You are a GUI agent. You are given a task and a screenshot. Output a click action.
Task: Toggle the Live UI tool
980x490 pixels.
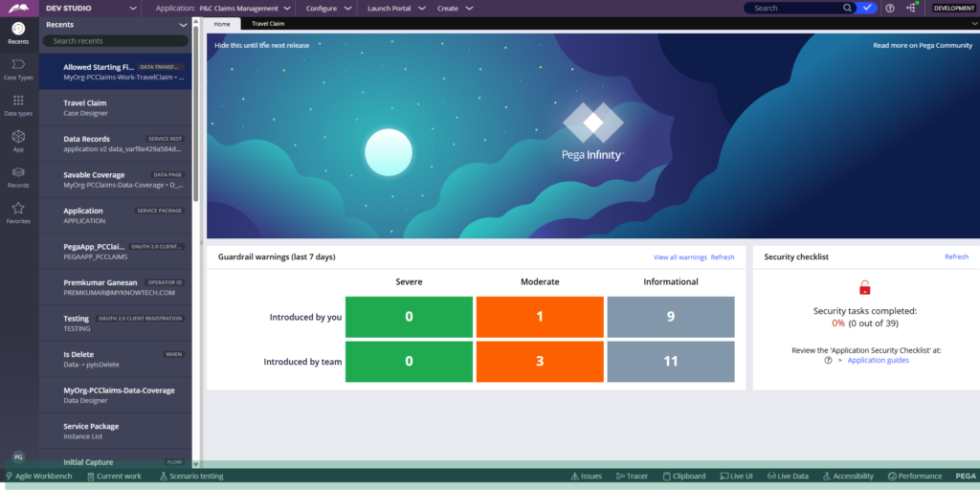coord(736,477)
